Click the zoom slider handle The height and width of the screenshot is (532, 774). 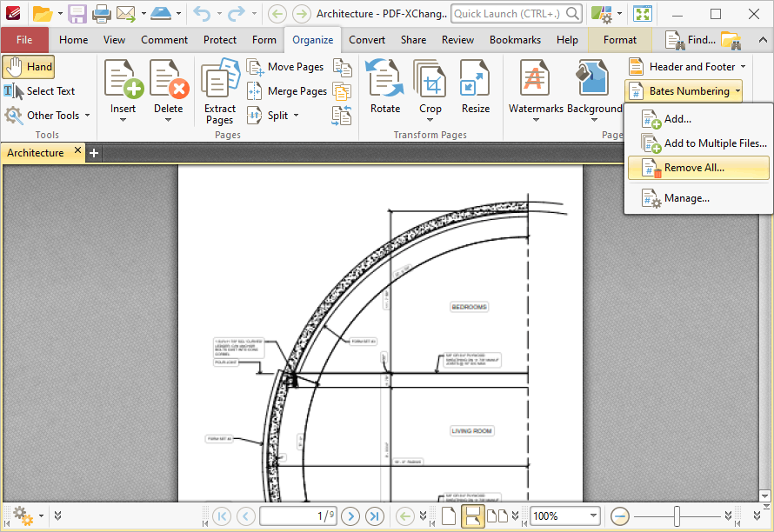pos(676,515)
